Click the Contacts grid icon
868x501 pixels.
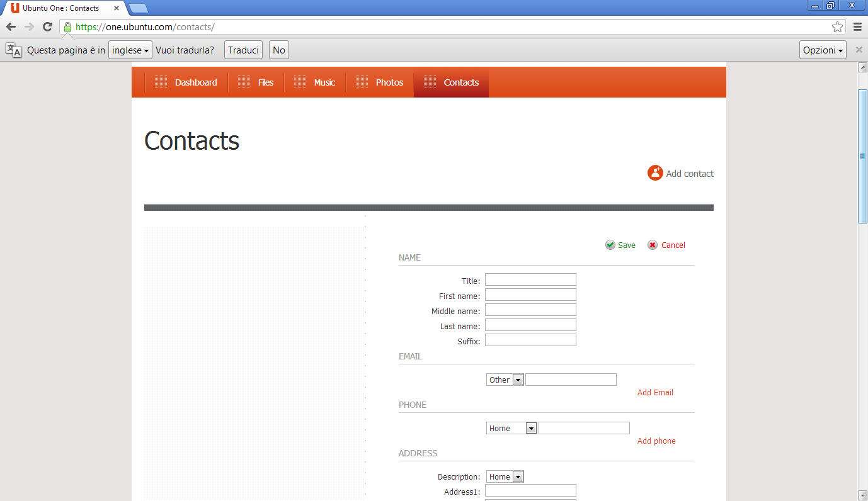[430, 82]
